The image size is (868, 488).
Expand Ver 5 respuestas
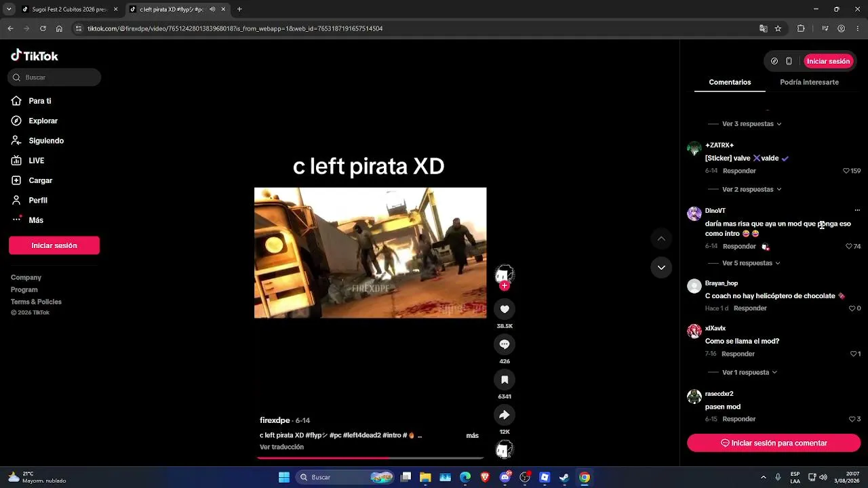(751, 263)
